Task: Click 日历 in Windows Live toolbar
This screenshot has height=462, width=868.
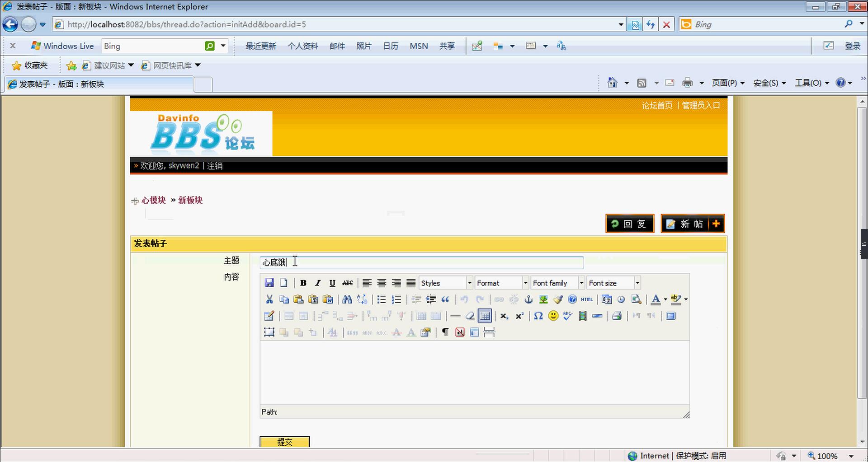Action: pyautogui.click(x=391, y=46)
